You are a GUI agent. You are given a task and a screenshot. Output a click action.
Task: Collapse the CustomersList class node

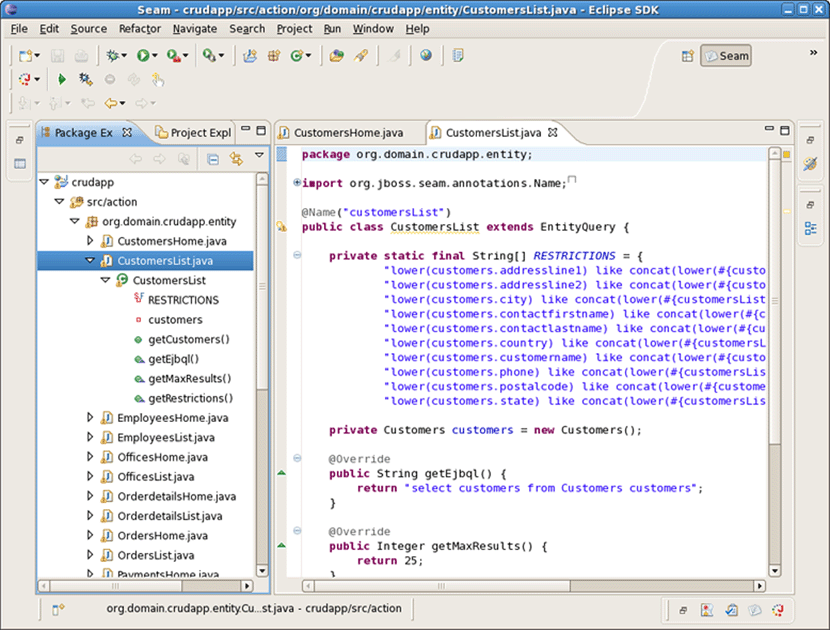[x=104, y=280]
